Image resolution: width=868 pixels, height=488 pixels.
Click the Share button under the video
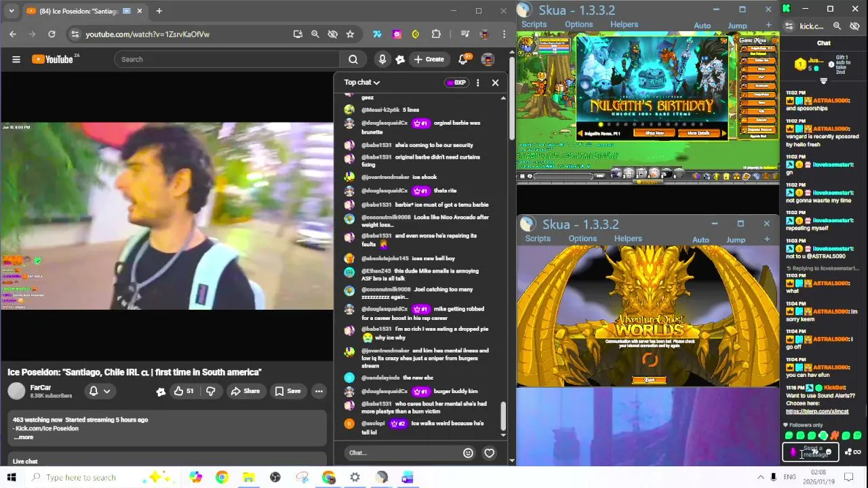pos(245,391)
